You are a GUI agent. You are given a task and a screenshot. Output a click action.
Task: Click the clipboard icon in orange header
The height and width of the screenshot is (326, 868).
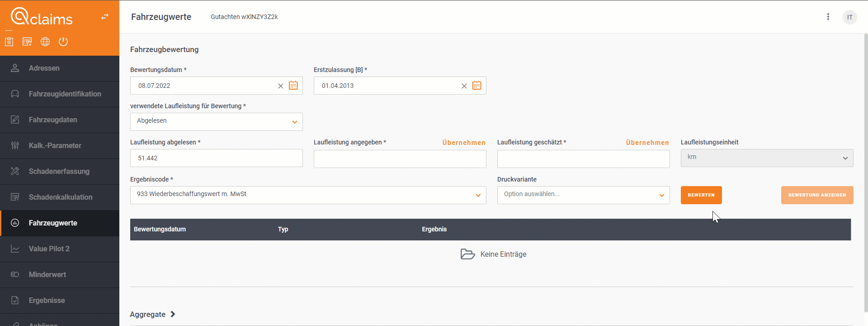coord(9,42)
